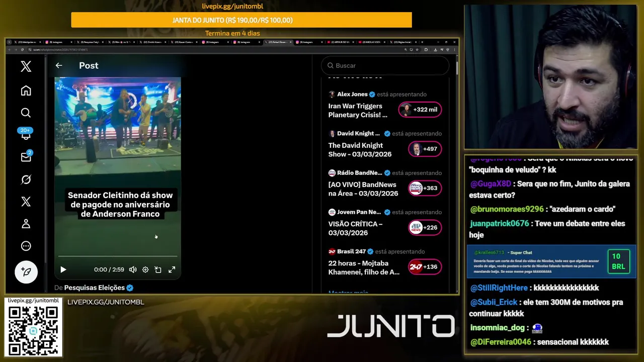This screenshot has height=362, width=644.
Task: Open notifications bell with 20+ badge
Action: [26, 134]
